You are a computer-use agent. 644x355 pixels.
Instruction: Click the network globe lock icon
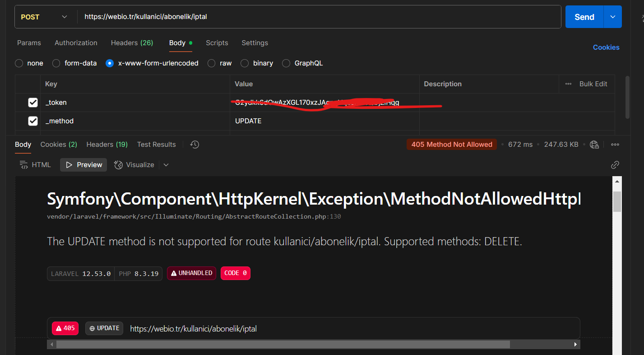click(x=594, y=145)
